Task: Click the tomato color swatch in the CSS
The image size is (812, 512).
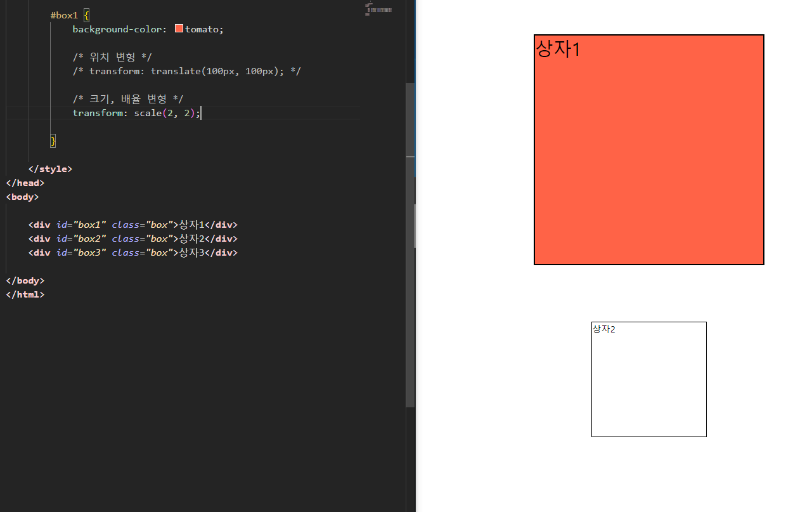Action: coord(179,29)
